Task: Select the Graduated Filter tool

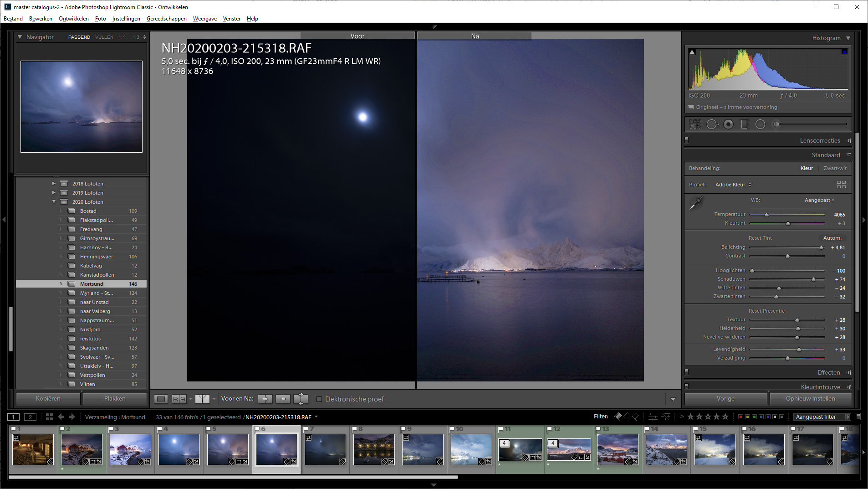Action: (744, 124)
